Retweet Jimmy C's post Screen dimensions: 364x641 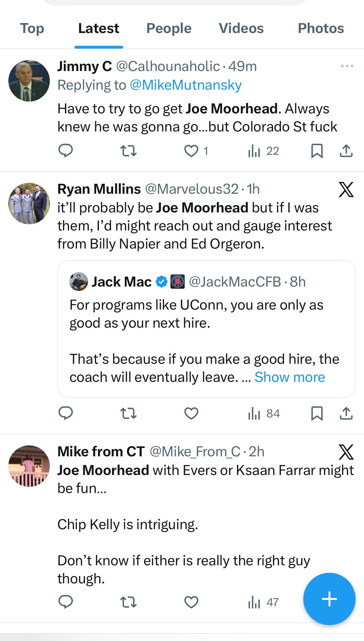tap(128, 151)
